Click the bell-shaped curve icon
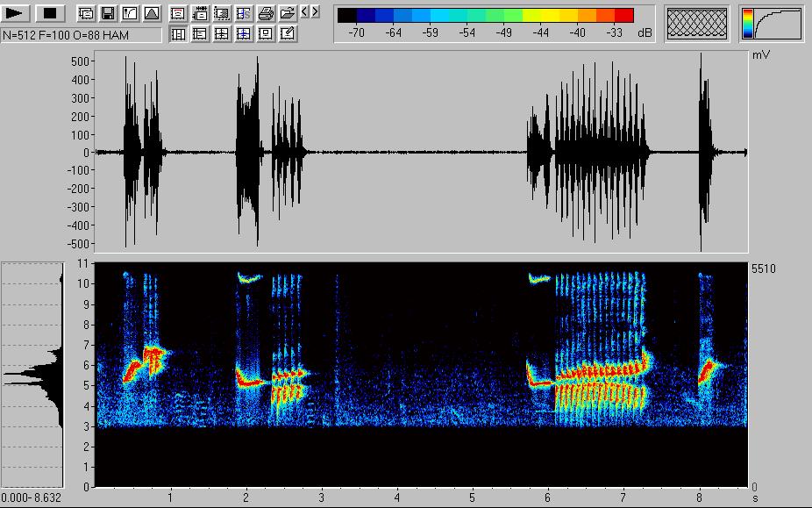This screenshot has width=812, height=508. pos(151,13)
